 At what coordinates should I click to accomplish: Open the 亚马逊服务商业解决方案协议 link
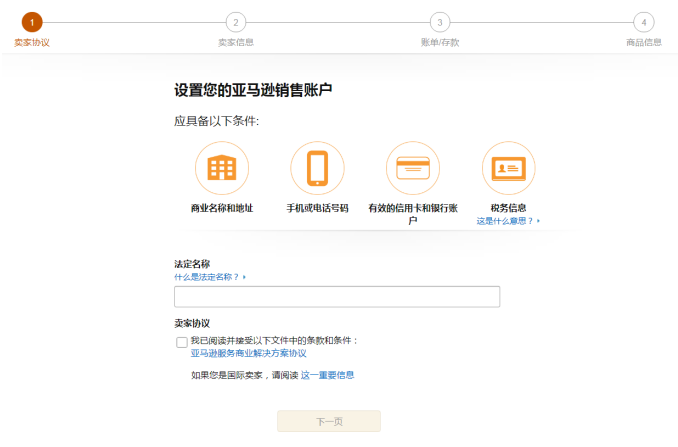click(x=249, y=353)
